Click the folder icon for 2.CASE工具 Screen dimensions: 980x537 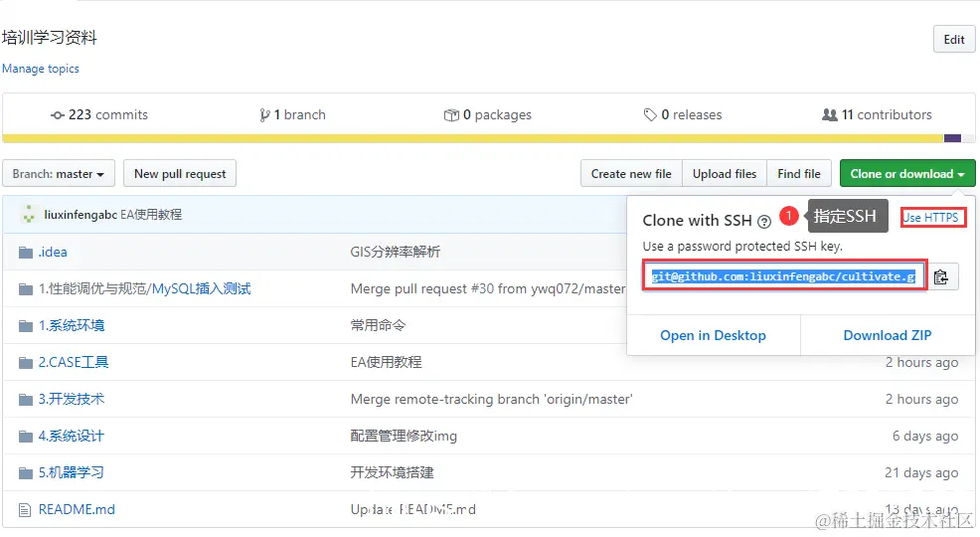[x=26, y=363]
